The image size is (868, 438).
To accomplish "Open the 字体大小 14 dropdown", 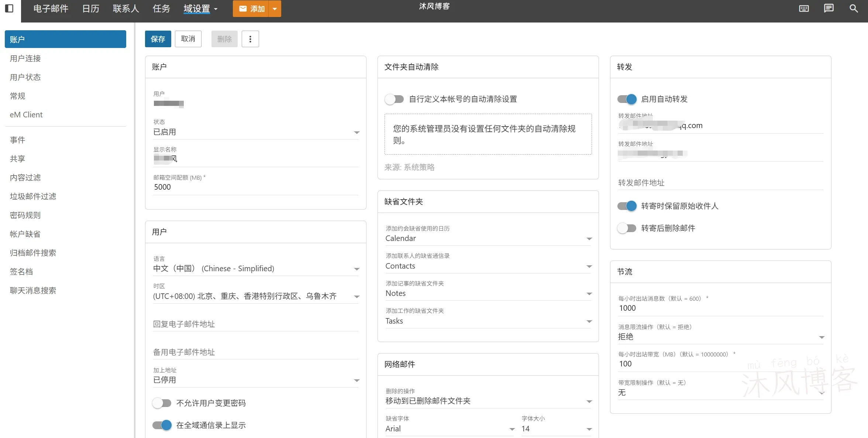I will (x=557, y=429).
